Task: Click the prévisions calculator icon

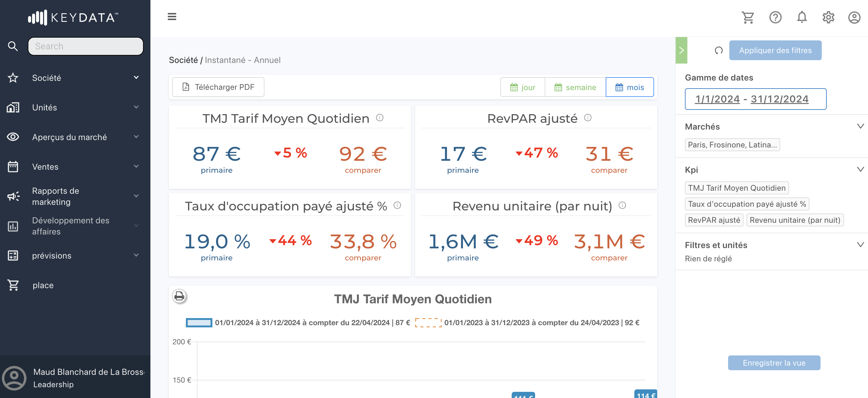Action: pos(13,256)
